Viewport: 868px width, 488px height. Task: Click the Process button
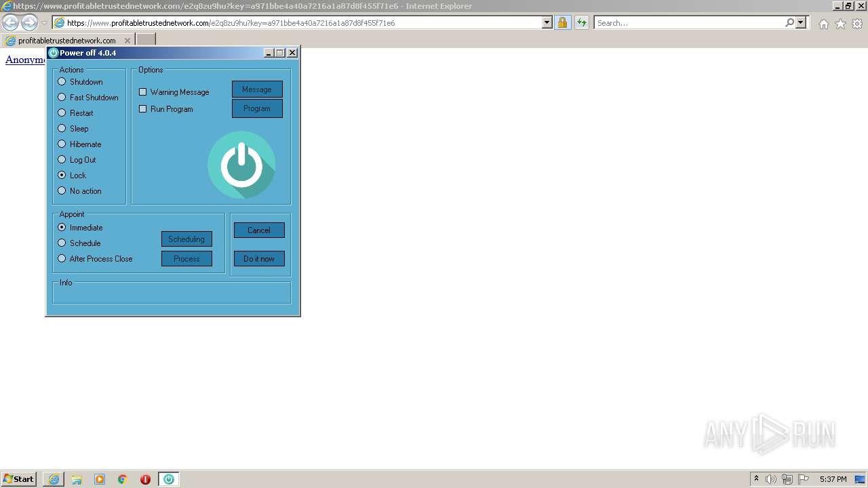(186, 259)
